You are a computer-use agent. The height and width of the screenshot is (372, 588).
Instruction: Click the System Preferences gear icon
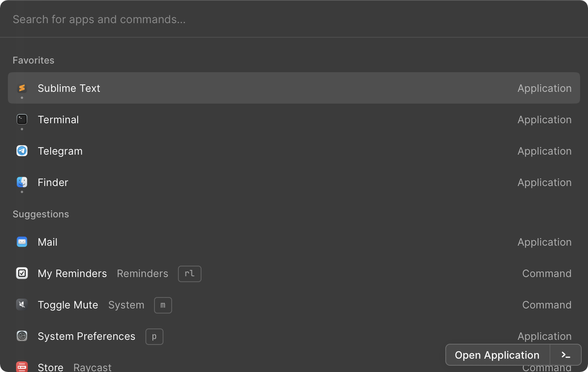(22, 336)
